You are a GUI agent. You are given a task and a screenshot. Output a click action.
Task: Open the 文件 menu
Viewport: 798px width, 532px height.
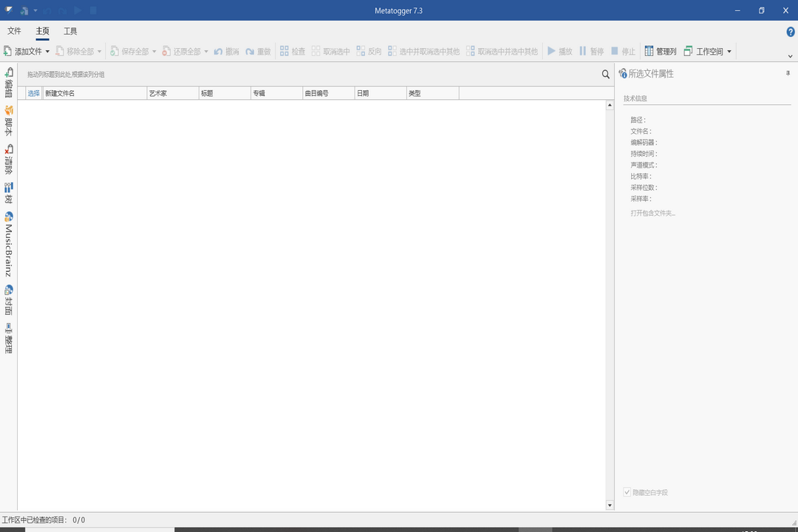(14, 31)
